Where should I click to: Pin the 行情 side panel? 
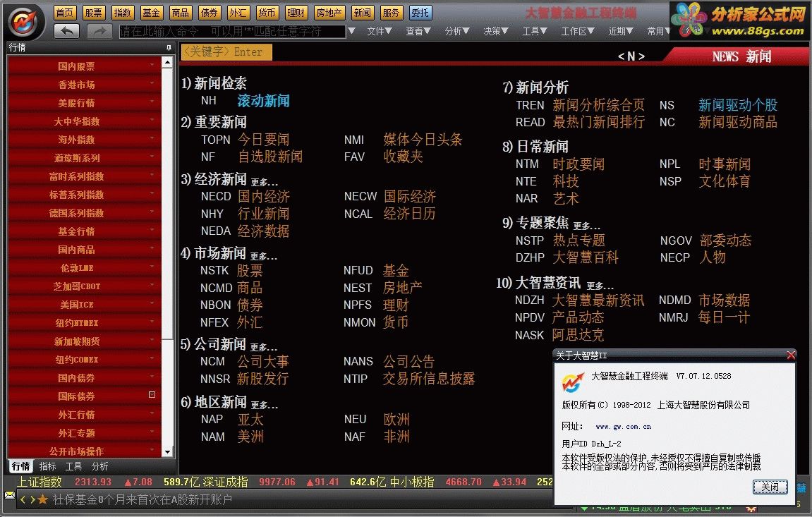[169, 48]
